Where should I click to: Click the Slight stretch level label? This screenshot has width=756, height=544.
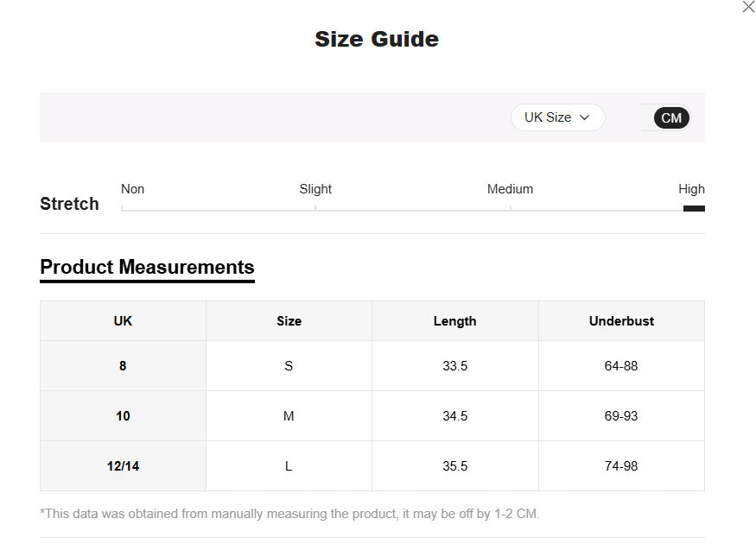pyautogui.click(x=315, y=189)
